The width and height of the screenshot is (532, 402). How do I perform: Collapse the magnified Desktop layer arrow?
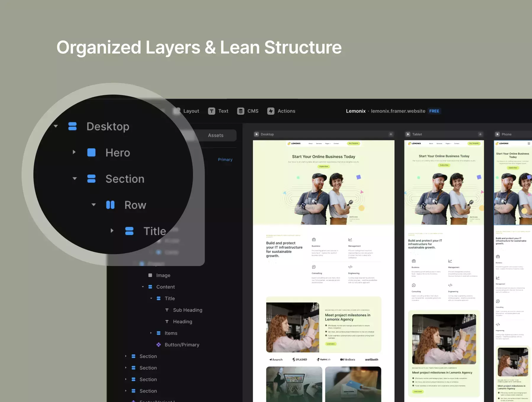click(x=56, y=126)
